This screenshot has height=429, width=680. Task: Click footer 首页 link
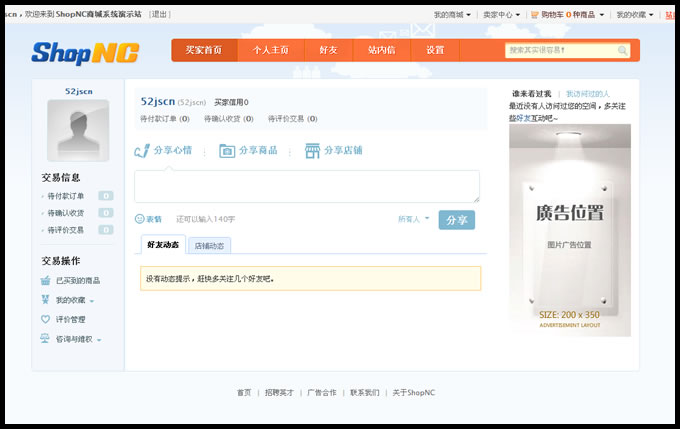tap(244, 393)
